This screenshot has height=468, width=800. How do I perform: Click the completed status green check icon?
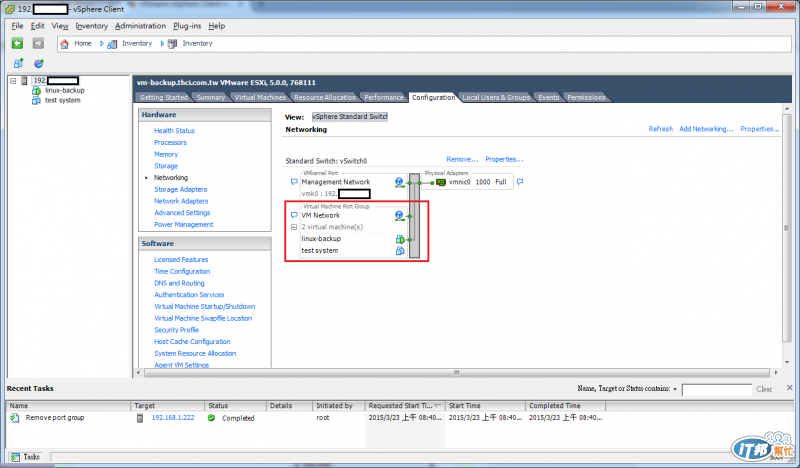pos(211,417)
